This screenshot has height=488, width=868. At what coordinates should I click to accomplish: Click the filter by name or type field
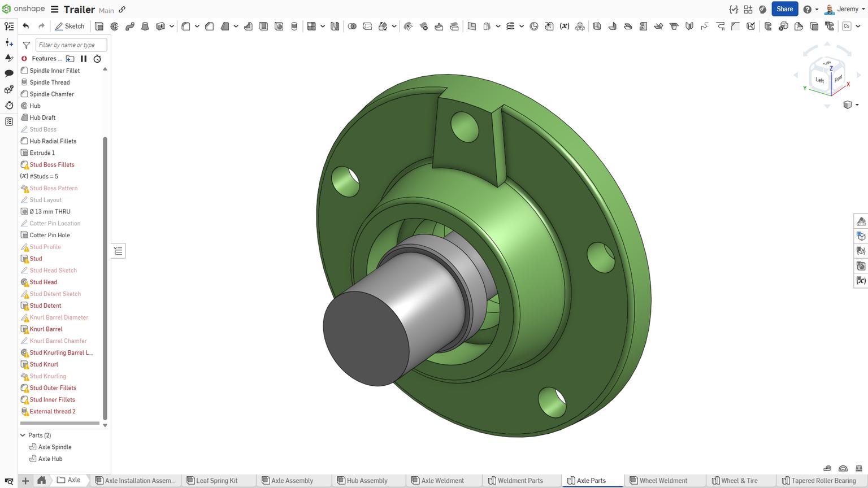(x=71, y=45)
